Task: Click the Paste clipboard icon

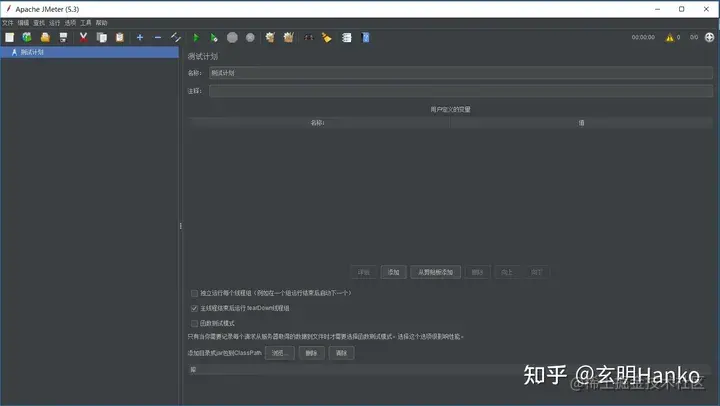Action: 120,38
